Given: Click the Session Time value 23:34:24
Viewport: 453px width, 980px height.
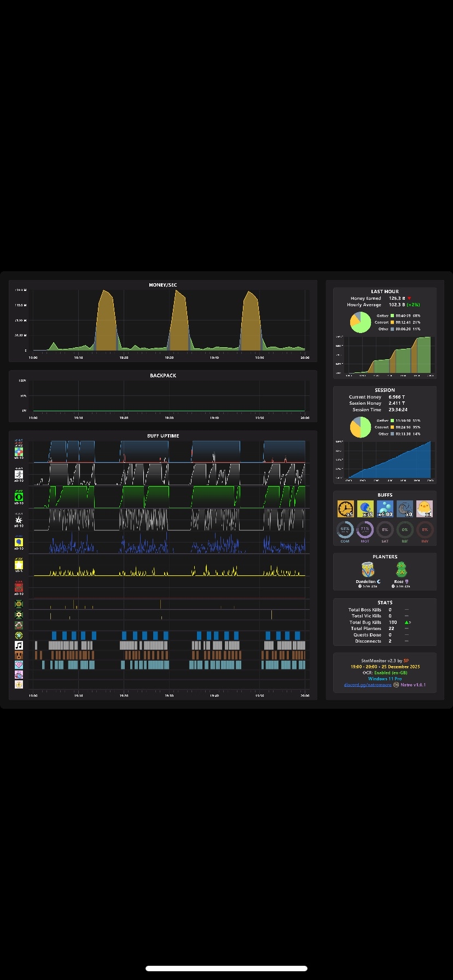Looking at the screenshot, I should (x=398, y=410).
